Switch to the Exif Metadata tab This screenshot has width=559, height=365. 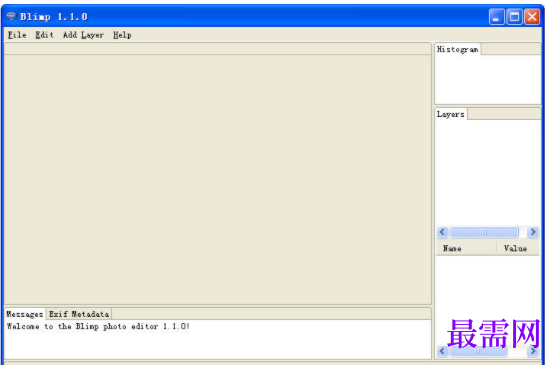[x=79, y=314]
